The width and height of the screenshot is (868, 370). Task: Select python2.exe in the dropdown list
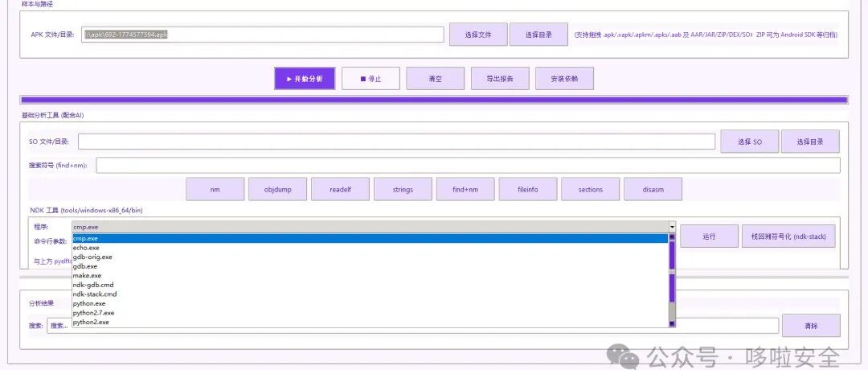(x=370, y=323)
